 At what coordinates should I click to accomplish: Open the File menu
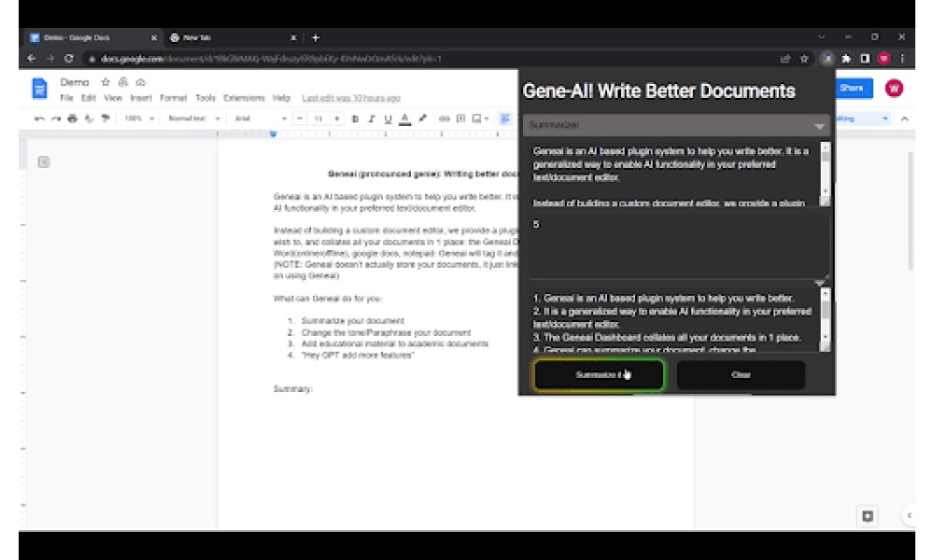click(66, 98)
